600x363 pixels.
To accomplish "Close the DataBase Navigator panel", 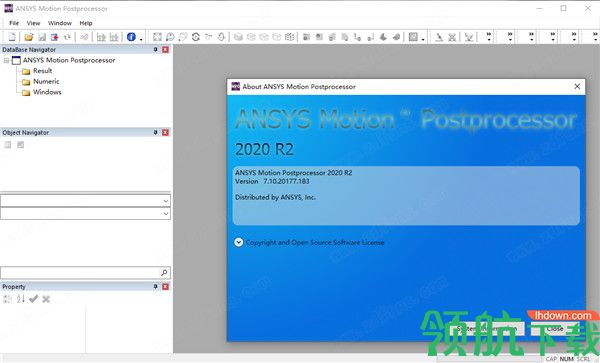I will pos(165,49).
